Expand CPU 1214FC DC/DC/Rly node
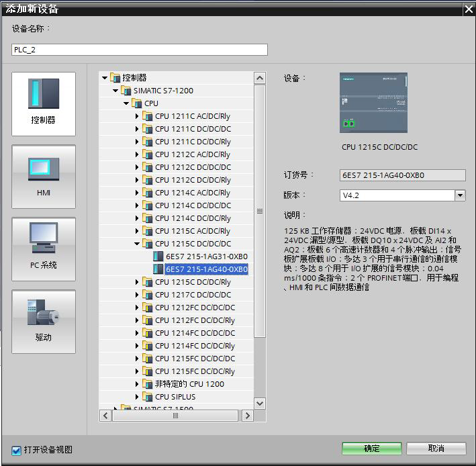Screen dimensions: 476x466 tap(137, 346)
